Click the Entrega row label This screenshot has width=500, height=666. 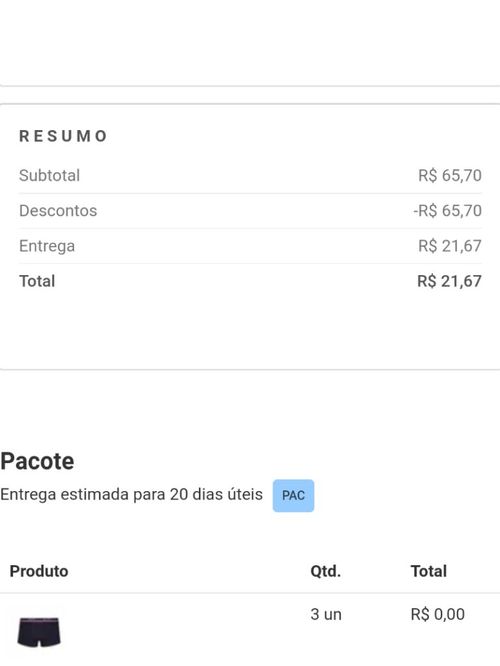[47, 246]
